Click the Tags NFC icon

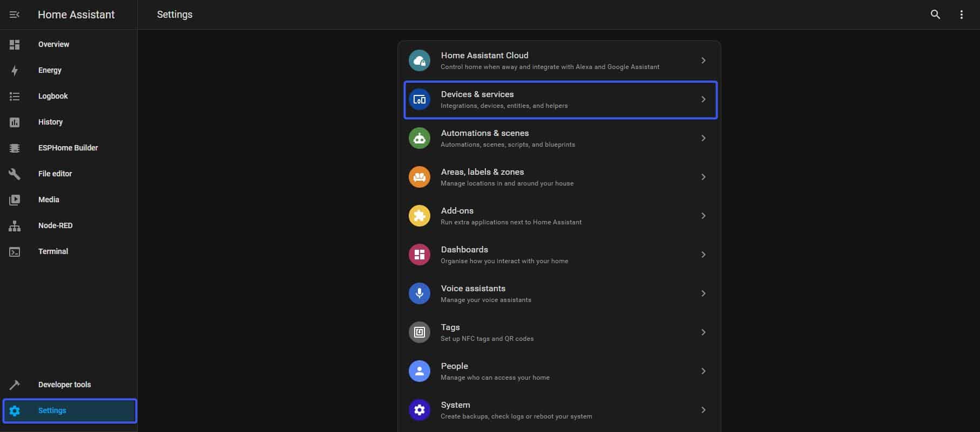point(420,332)
